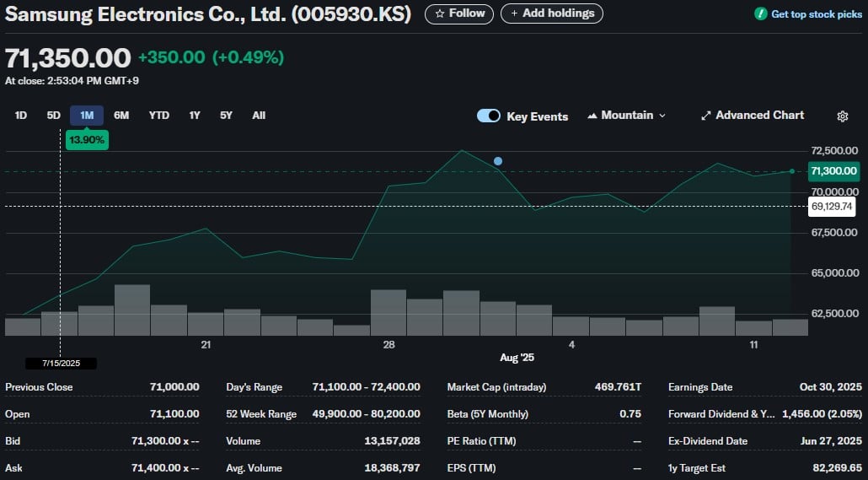Screen dimensions: 868x480
Task: Click the Samsung Electronics company title
Action: click(x=208, y=13)
